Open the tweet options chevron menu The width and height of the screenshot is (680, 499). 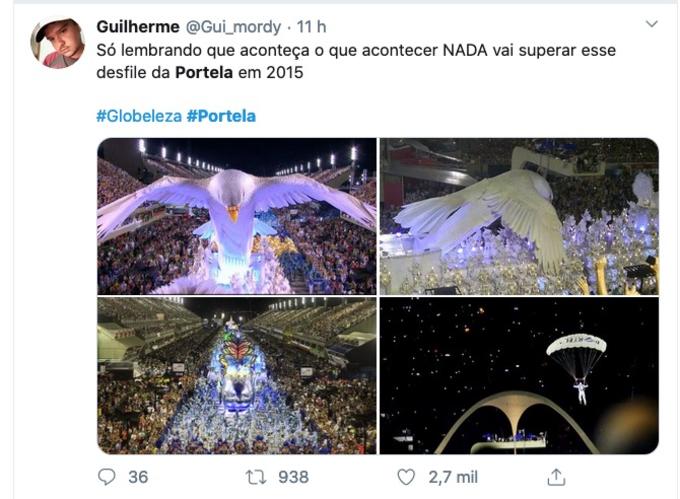[x=651, y=24]
